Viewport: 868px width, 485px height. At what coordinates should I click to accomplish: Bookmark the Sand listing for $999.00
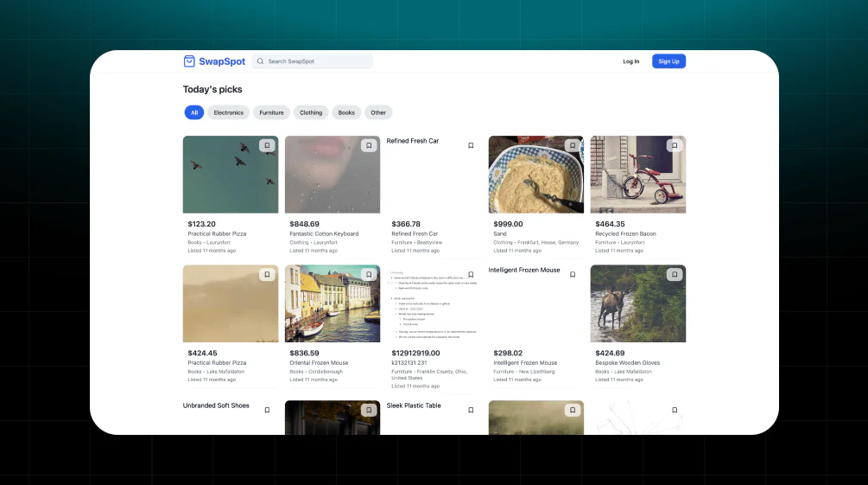click(573, 145)
